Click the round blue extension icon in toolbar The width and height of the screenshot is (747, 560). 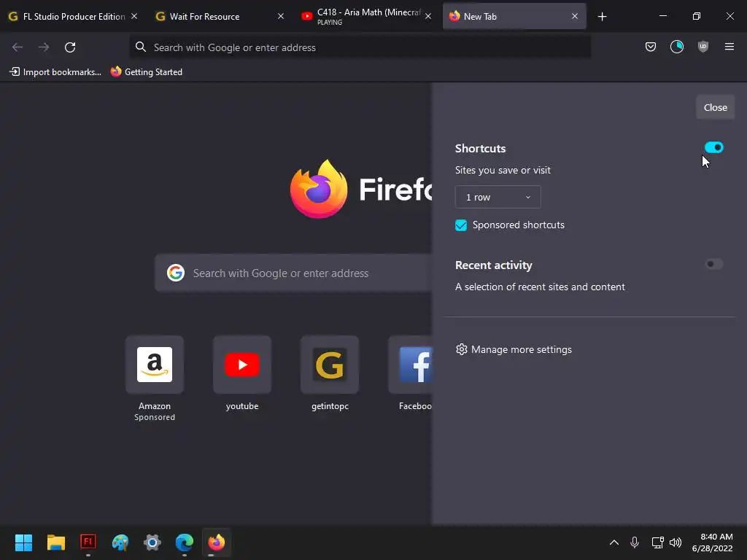click(676, 47)
